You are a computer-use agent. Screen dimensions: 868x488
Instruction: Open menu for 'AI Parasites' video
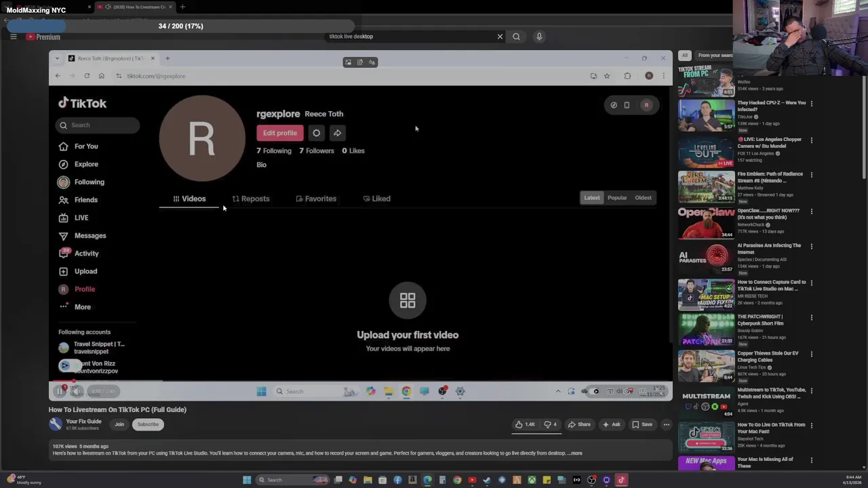point(812,246)
